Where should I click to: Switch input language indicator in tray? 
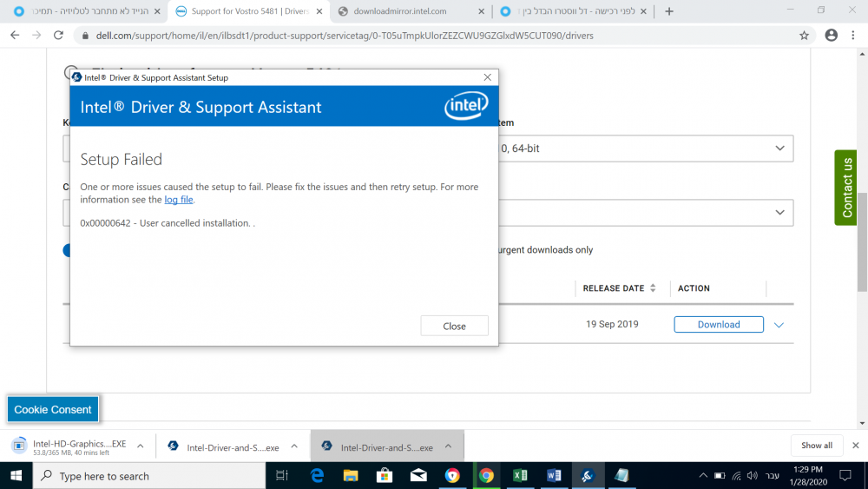click(x=773, y=476)
